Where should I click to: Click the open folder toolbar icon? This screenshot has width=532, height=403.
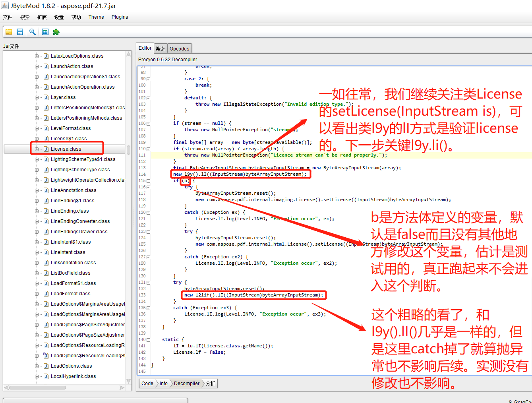click(9, 32)
